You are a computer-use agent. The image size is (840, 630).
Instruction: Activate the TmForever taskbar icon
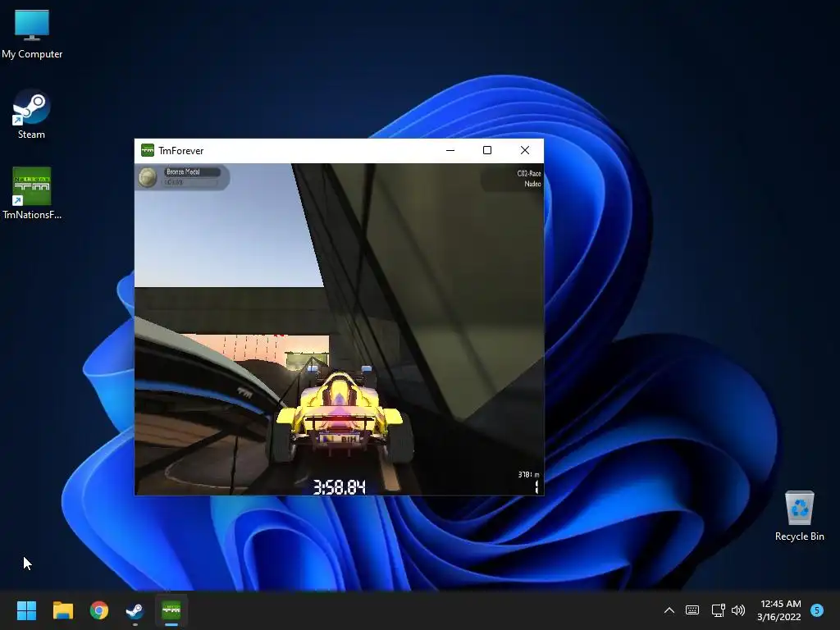coord(171,610)
